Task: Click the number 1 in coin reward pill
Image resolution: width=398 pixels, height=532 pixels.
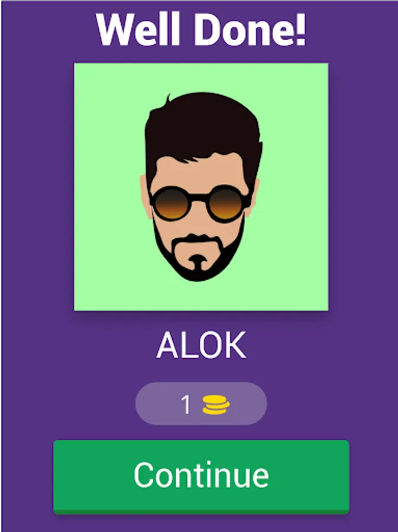Action: (x=185, y=405)
